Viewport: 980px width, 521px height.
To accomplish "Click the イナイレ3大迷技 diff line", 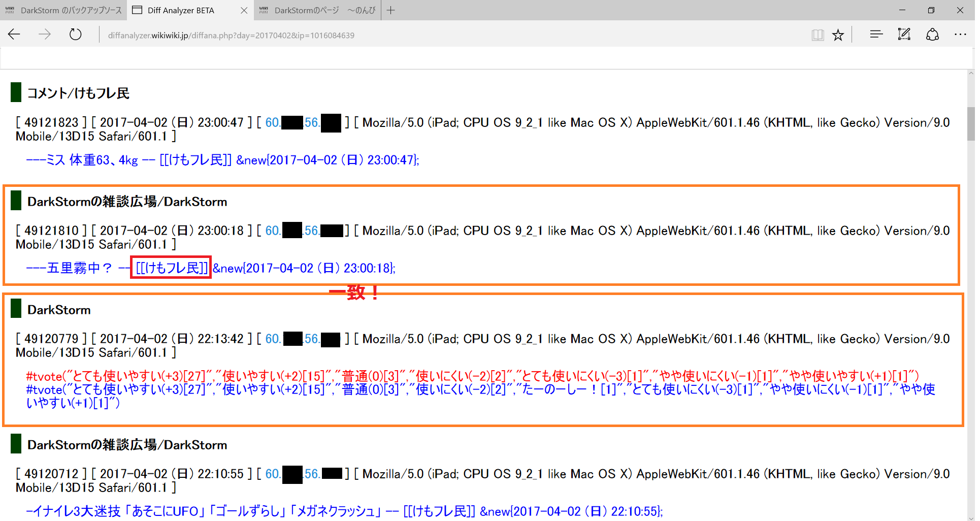I will (x=344, y=511).
